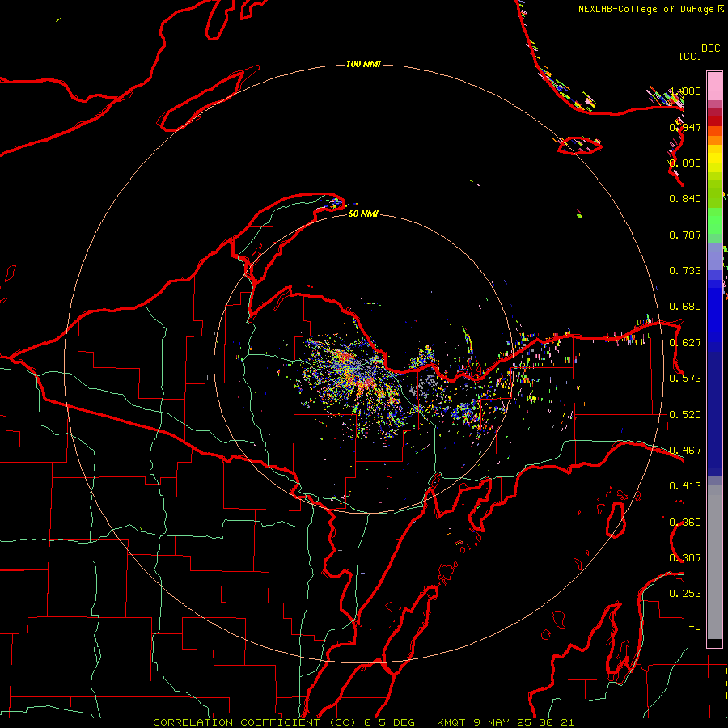Click the 0.253 scale value
This screenshot has width=728, height=728.
[x=685, y=594]
